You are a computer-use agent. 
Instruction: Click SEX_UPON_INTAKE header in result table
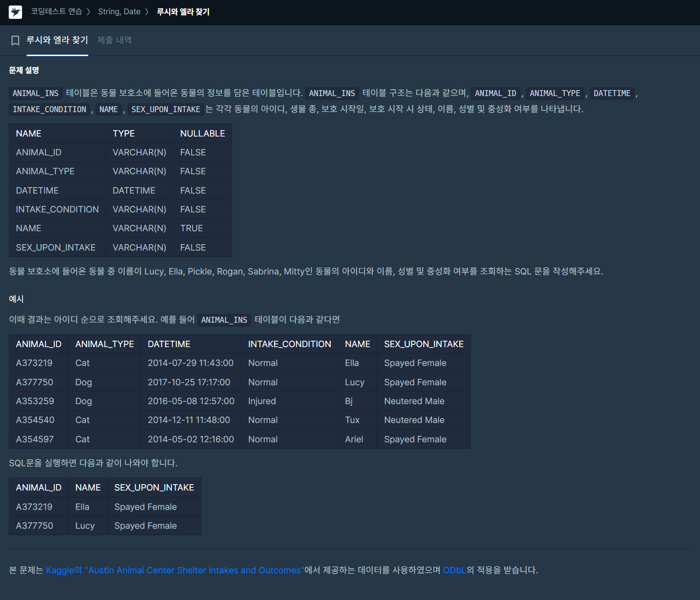[x=154, y=487]
